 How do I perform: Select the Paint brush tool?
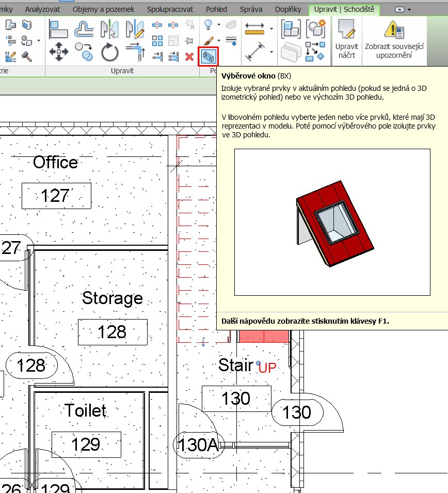(x=209, y=41)
